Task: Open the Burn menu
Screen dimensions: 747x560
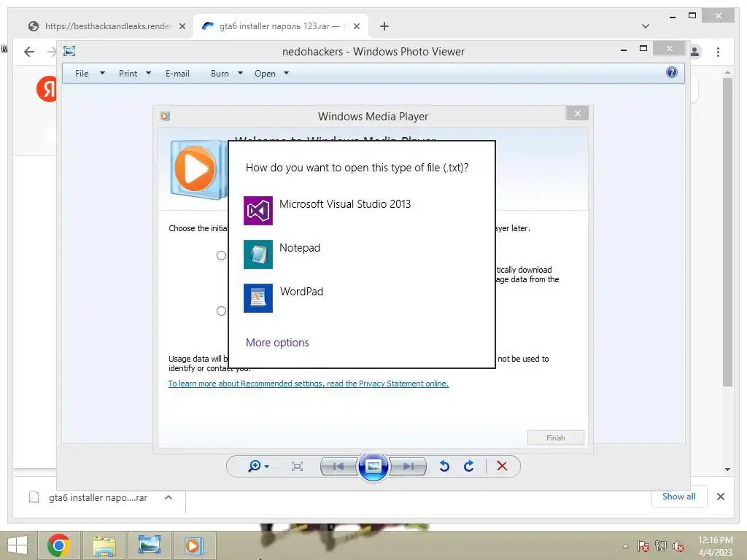Action: pos(220,74)
